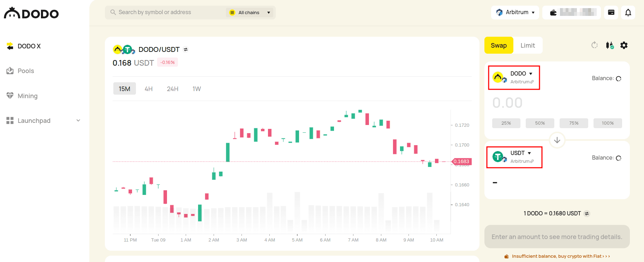Click the notifications bell icon
The image size is (644, 262).
tap(628, 13)
